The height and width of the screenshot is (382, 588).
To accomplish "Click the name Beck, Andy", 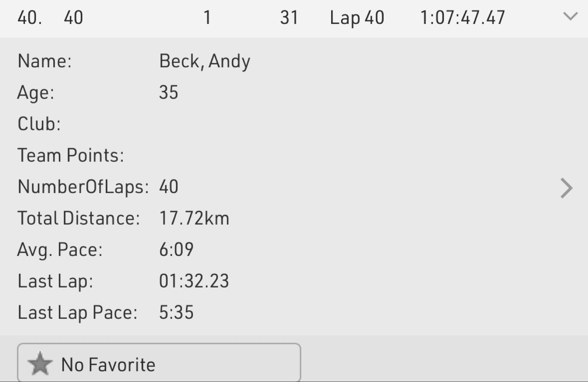I will point(204,61).
